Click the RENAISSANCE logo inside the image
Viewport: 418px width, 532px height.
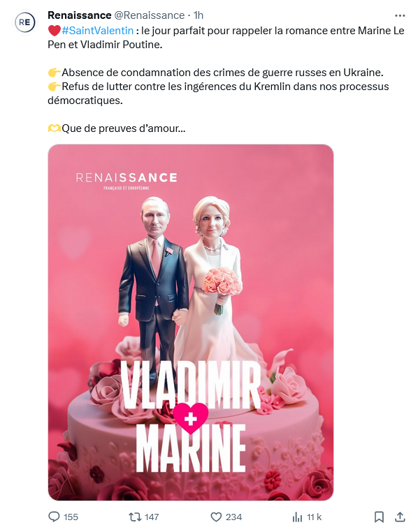tap(127, 181)
